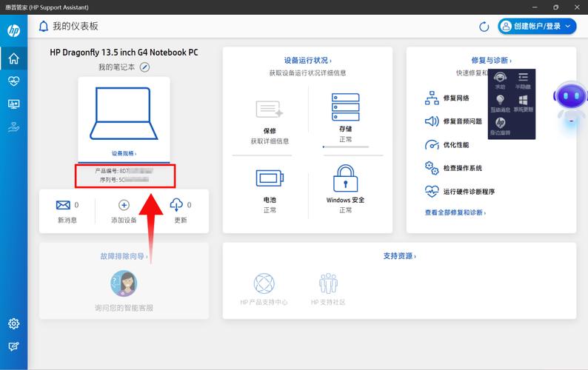
Task: Expand 支持资源 section header
Action: point(399,256)
